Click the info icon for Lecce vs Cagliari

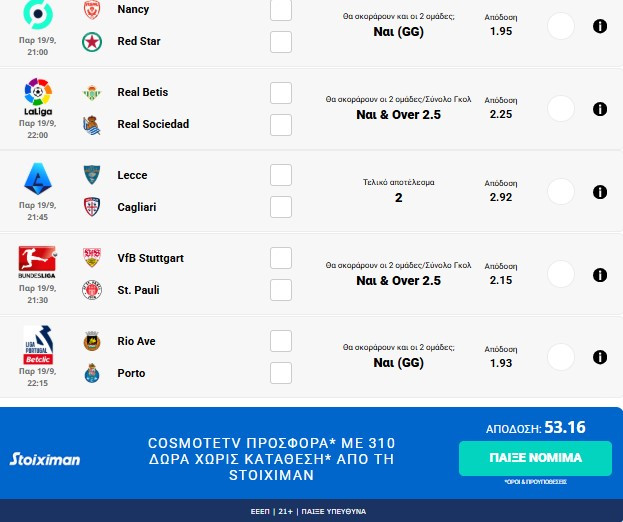[x=600, y=192]
